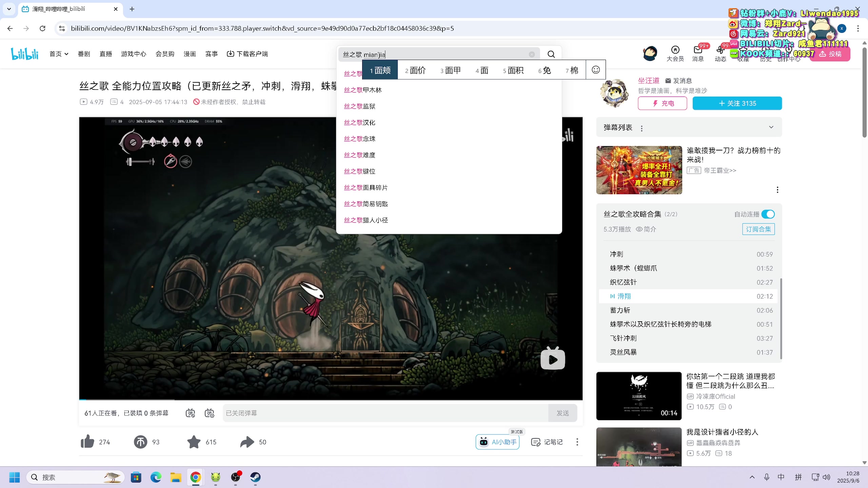Click the coin icon
This screenshot has width=868, height=488.
point(140,442)
